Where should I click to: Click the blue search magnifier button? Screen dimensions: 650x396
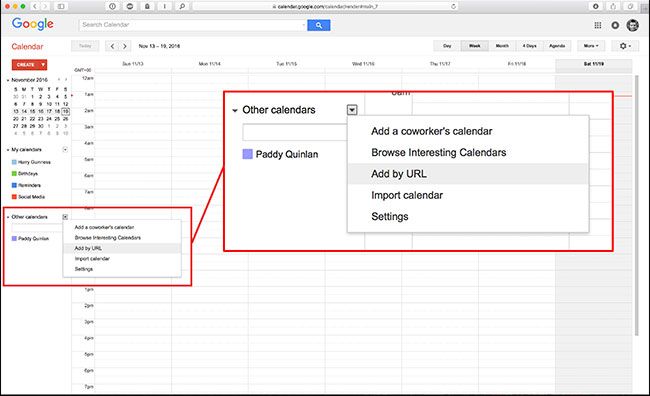318,25
